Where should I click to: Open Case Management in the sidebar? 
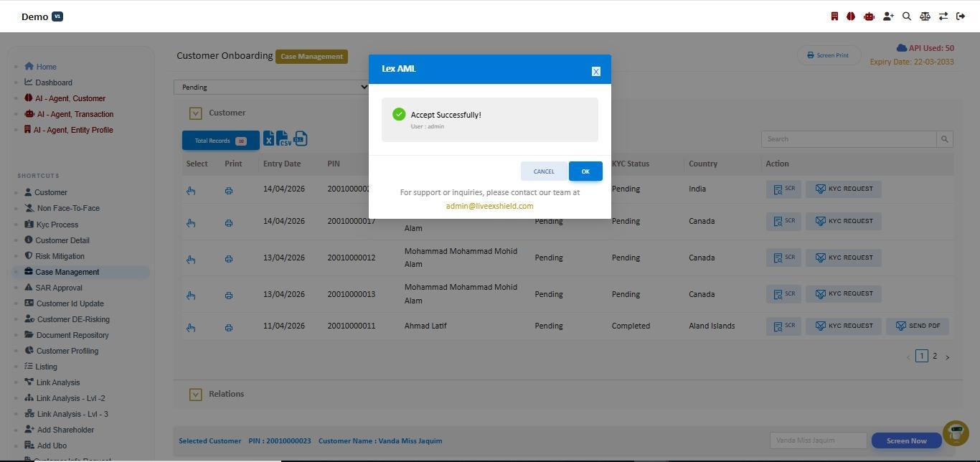(67, 272)
